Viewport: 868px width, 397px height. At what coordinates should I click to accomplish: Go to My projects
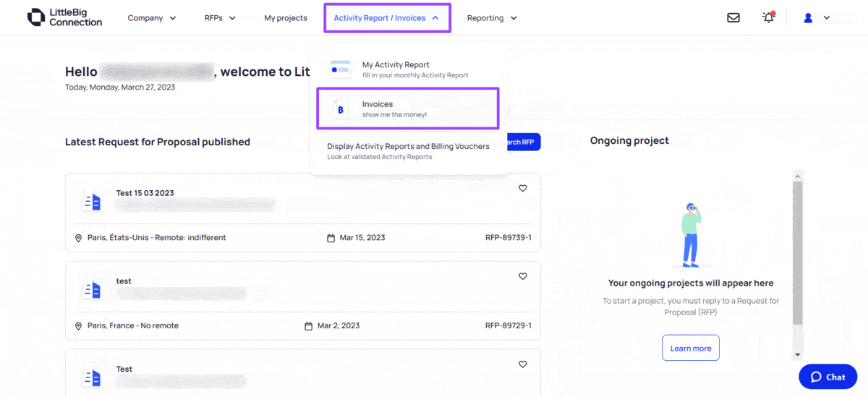(286, 18)
